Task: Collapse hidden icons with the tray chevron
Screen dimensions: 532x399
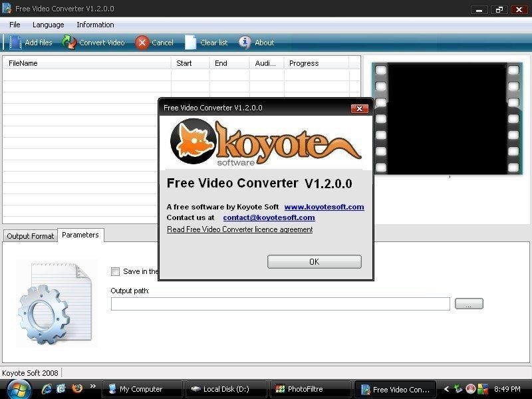Action: (447, 389)
